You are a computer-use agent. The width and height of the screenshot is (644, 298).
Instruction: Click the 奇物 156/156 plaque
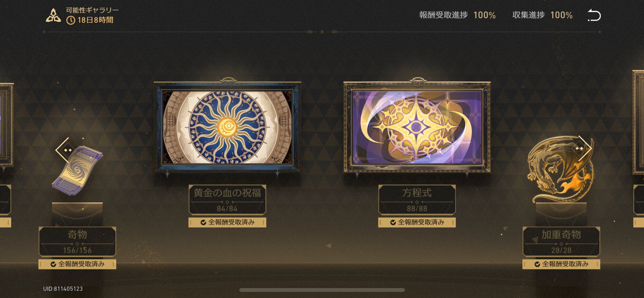click(77, 242)
